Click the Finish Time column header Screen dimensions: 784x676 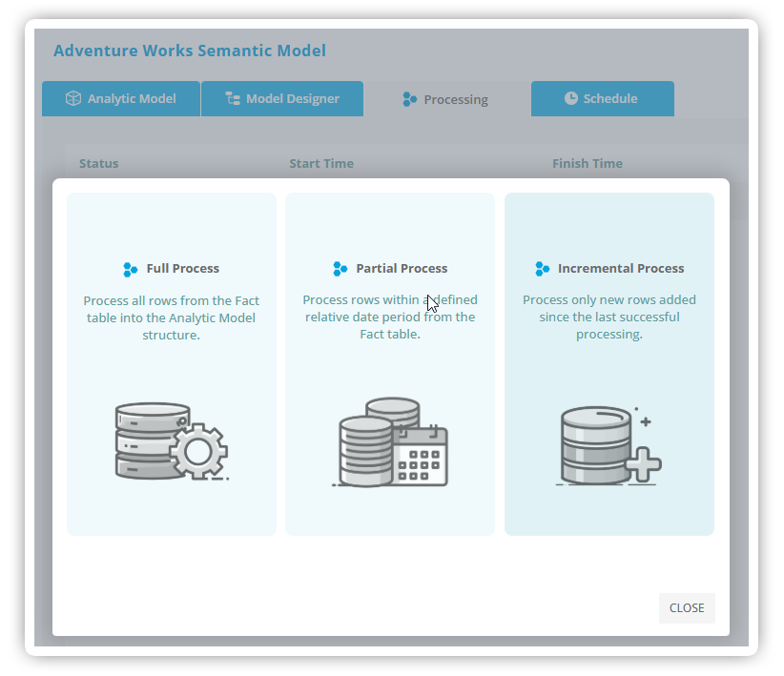point(588,163)
